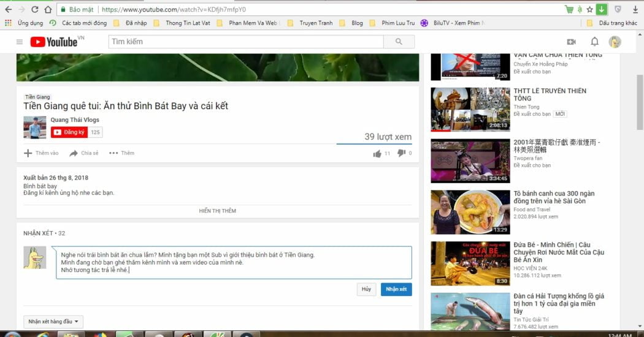Click the magnifier search button
Screen dimensions: 644x337
coord(399,42)
